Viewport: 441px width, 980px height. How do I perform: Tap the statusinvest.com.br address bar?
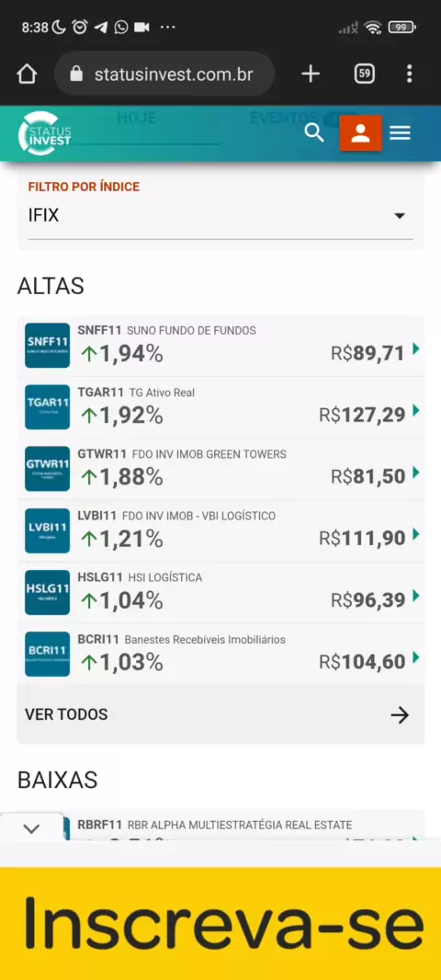[164, 74]
